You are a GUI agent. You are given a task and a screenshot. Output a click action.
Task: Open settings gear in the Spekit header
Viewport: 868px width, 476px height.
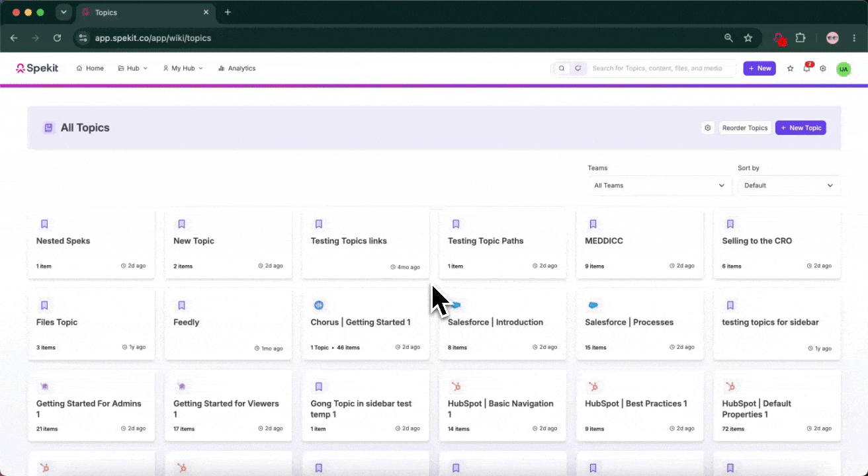tap(823, 68)
